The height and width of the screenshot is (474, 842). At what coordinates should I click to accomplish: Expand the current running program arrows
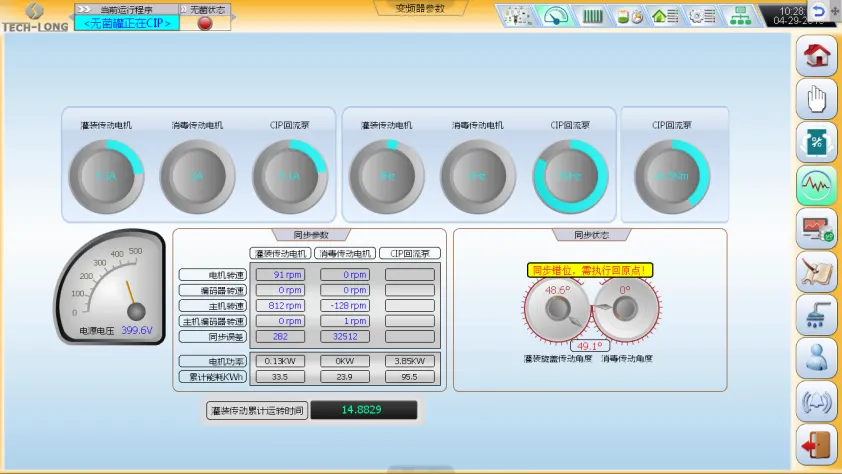tap(84, 9)
